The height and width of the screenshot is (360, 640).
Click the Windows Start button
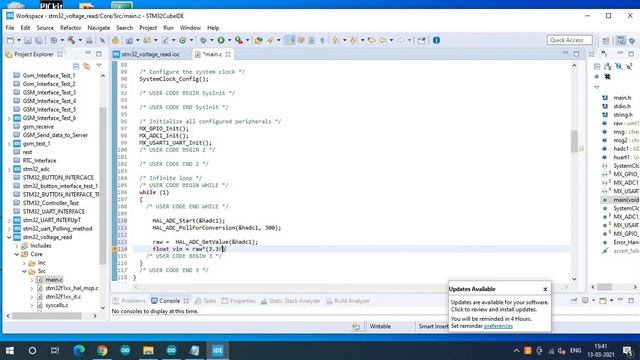(x=9, y=350)
